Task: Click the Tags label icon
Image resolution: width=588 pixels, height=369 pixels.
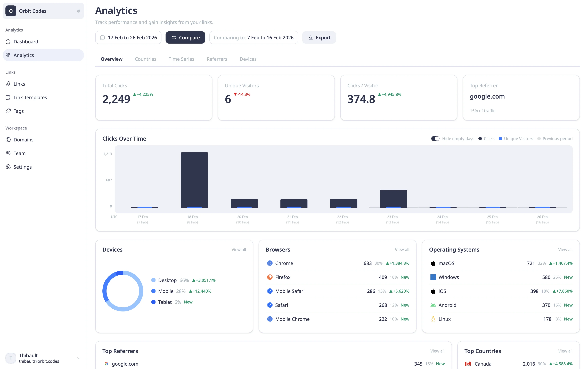Action: (8, 111)
